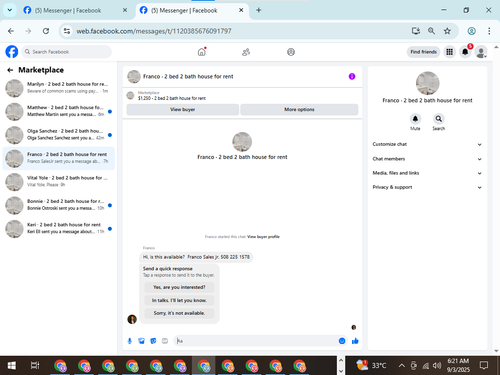Image resolution: width=500 pixels, height=375 pixels.
Task: Bookmark this page with the star icon
Action: pyautogui.click(x=447, y=31)
